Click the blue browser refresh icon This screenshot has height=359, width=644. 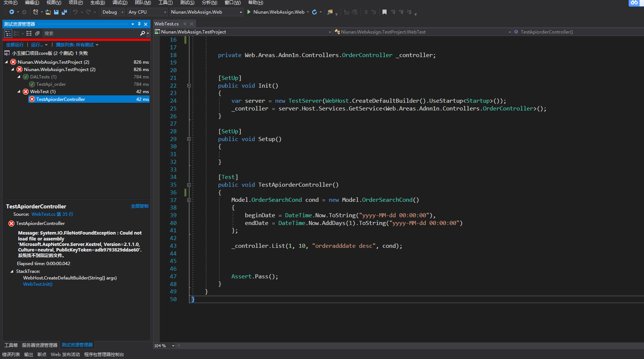click(314, 12)
